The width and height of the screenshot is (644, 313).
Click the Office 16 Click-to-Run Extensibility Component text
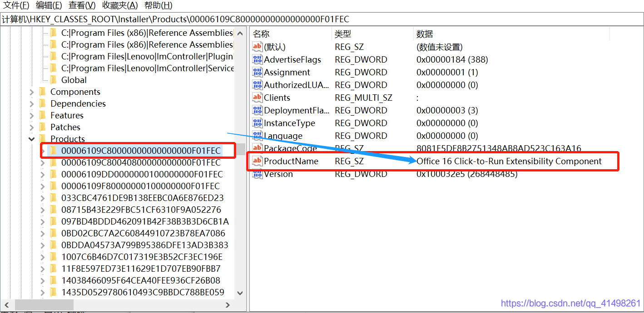509,161
